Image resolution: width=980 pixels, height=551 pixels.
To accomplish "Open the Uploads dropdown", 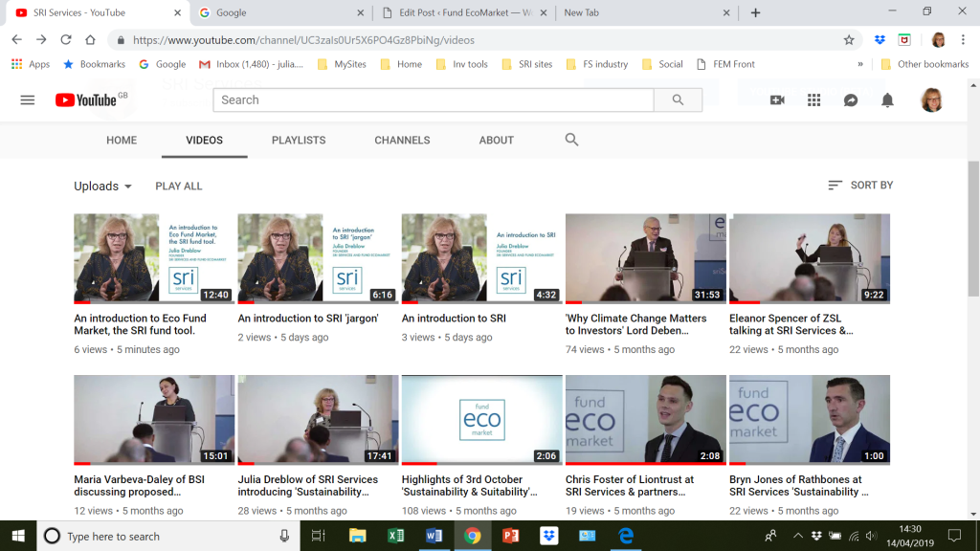I will click(x=101, y=186).
